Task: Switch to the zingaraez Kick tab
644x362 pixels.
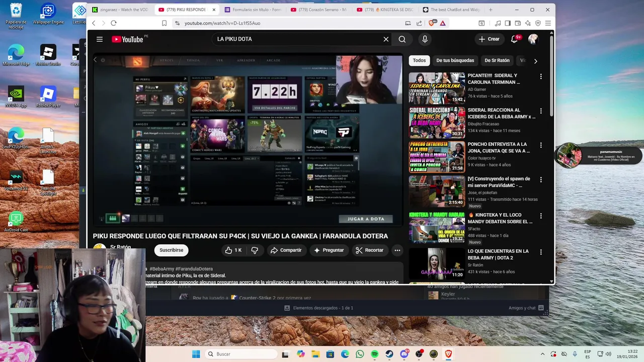Action: [x=120, y=10]
